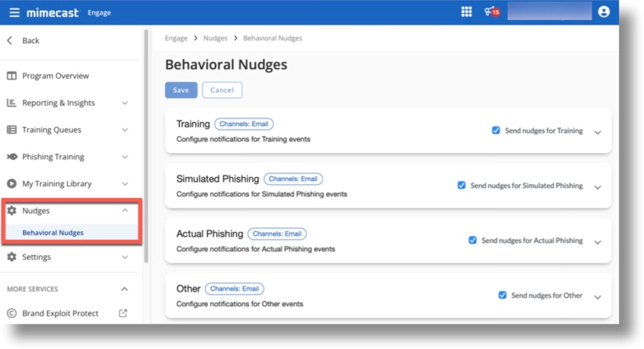This screenshot has height=349, width=644.
Task: Open the apps grid launcher
Action: [466, 12]
